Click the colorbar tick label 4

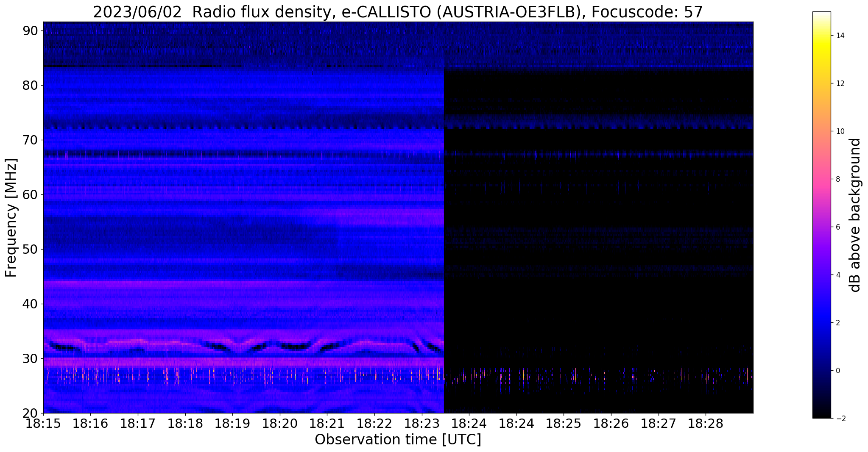(x=837, y=275)
